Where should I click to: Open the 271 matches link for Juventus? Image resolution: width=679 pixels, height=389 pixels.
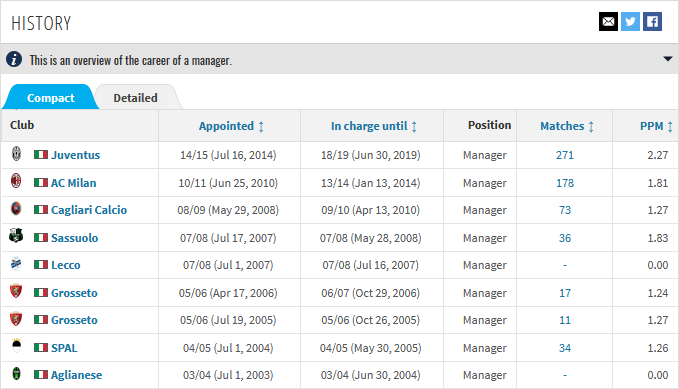coord(565,155)
